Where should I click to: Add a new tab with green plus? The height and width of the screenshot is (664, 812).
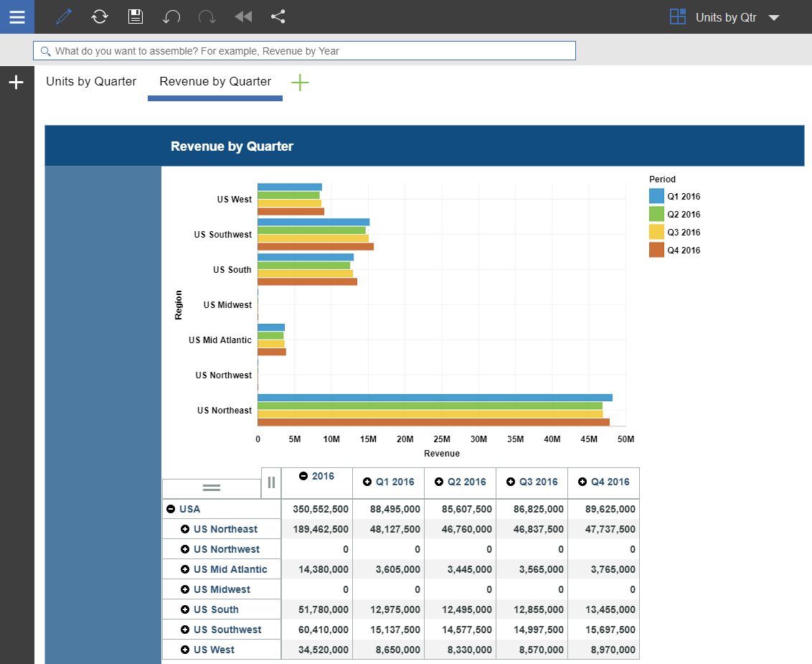coord(300,83)
